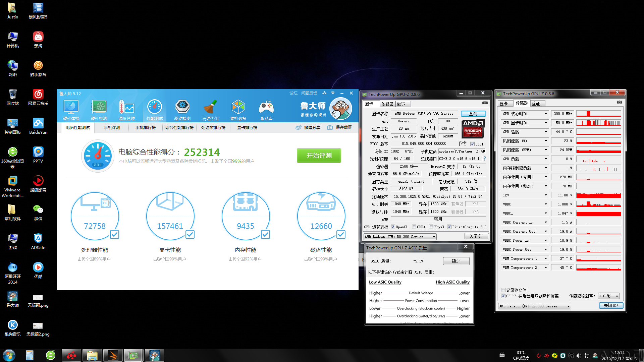Open BaiduYun desktop icon
Screen dimensions: 644x362
(x=38, y=126)
